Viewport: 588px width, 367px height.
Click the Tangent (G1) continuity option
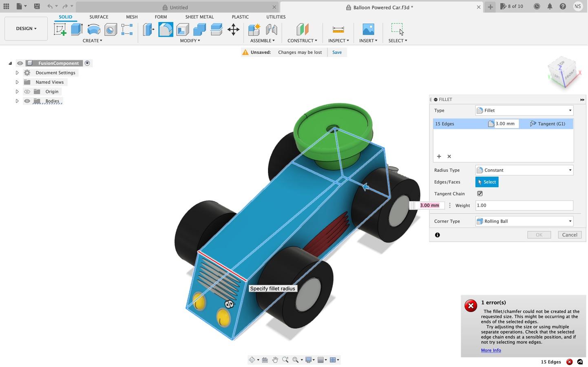pyautogui.click(x=548, y=124)
